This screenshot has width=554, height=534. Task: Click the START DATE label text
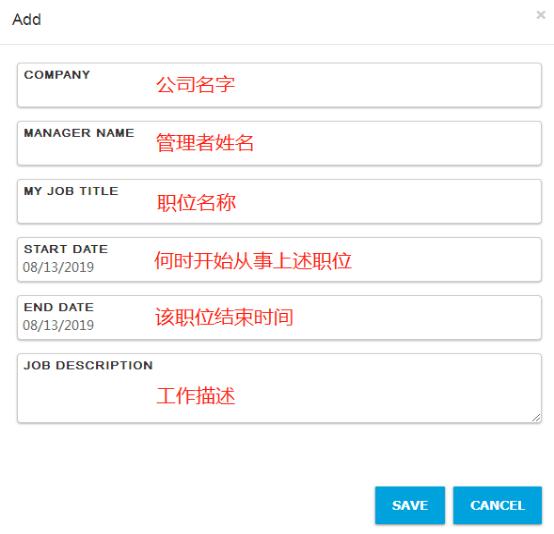66,249
